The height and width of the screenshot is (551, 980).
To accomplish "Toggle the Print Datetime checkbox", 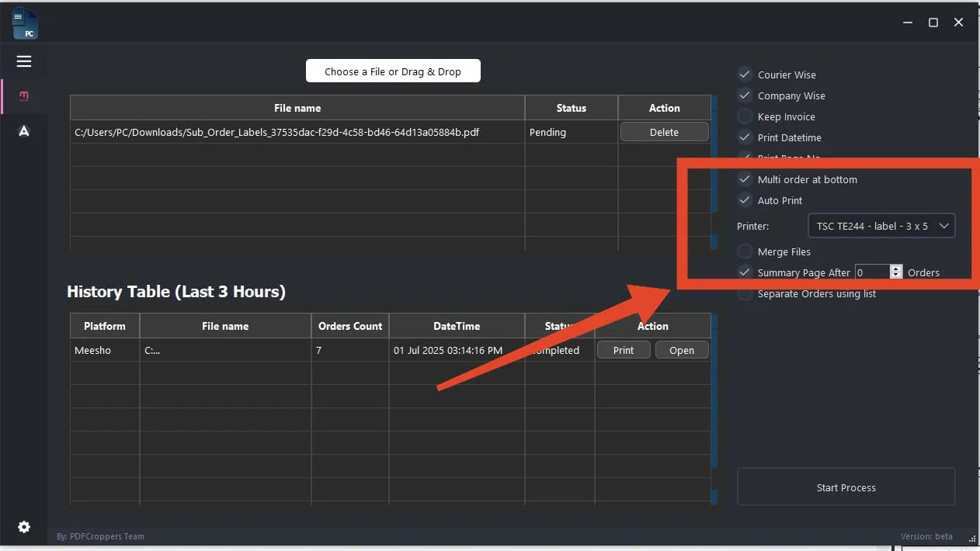I will pyautogui.click(x=745, y=137).
